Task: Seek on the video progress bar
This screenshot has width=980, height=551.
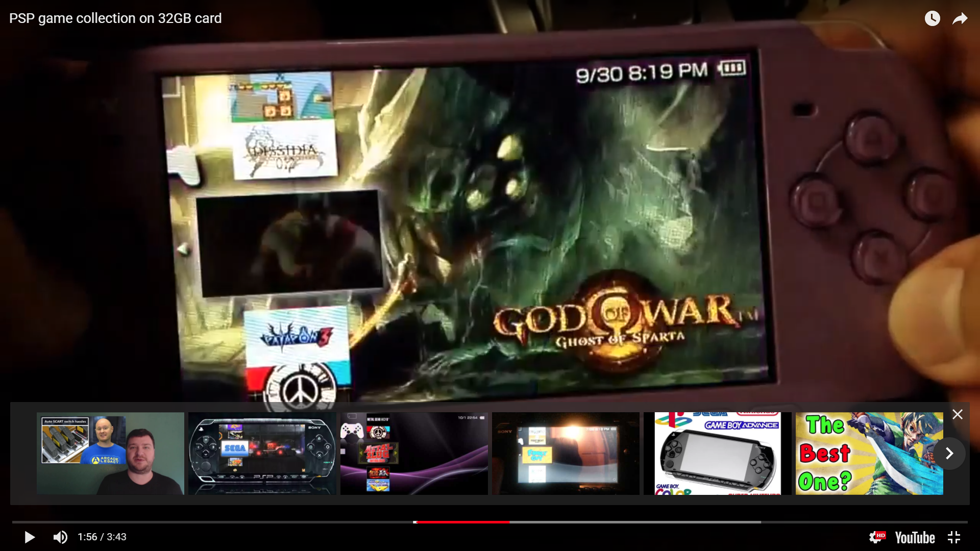Action: (x=490, y=522)
